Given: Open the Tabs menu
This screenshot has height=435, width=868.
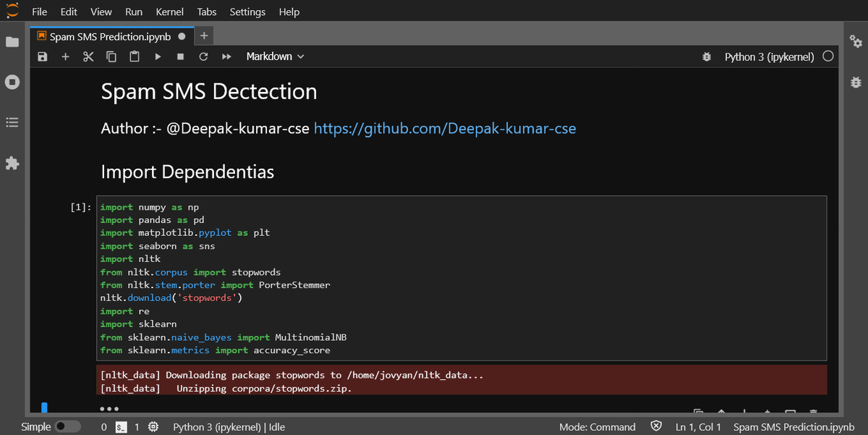Looking at the screenshot, I should click(x=206, y=12).
